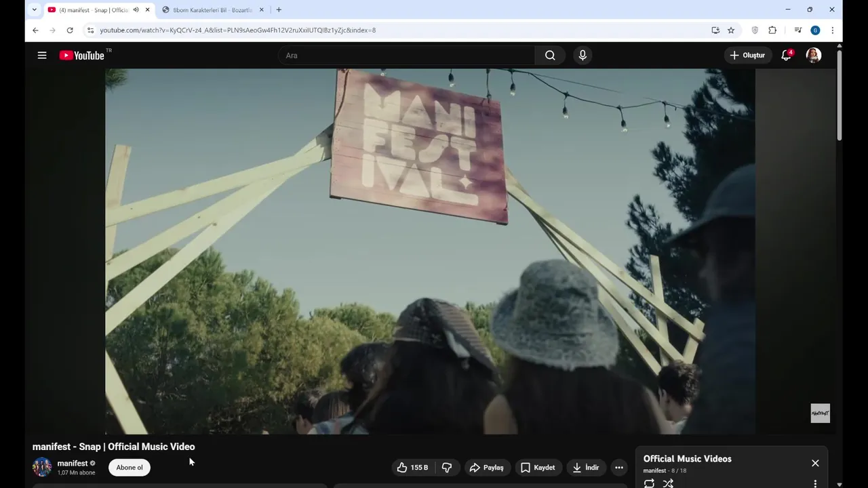Click the Oluştur create button
Viewport: 868px width, 488px height.
coord(747,56)
